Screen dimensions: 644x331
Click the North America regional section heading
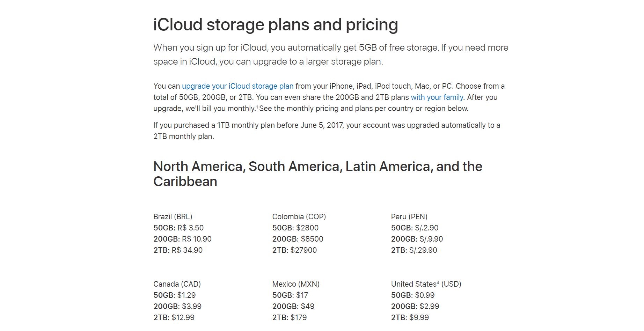[318, 174]
